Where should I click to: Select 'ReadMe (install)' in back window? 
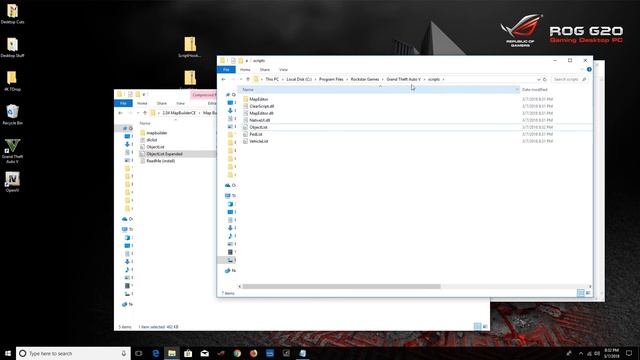point(161,161)
